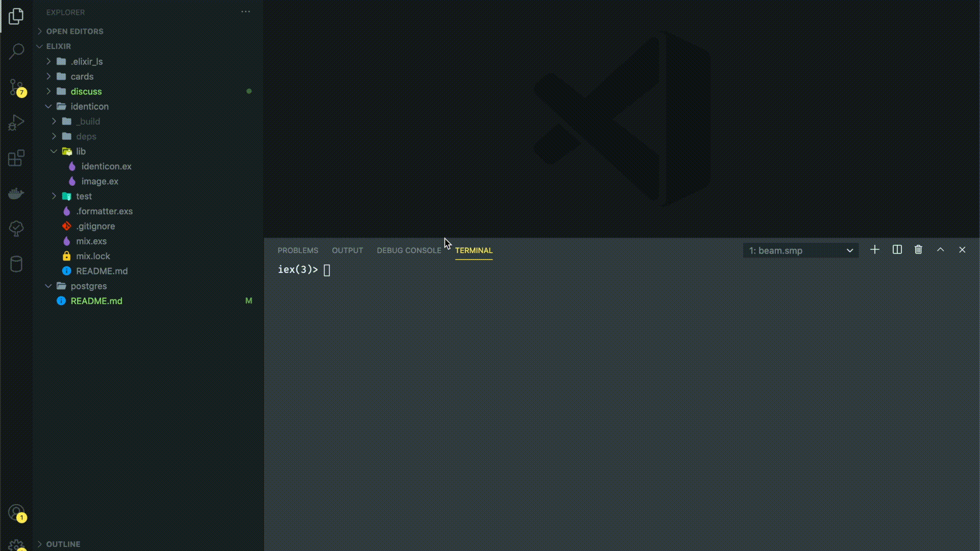
Task: Split the terminal panel
Action: coord(897,250)
